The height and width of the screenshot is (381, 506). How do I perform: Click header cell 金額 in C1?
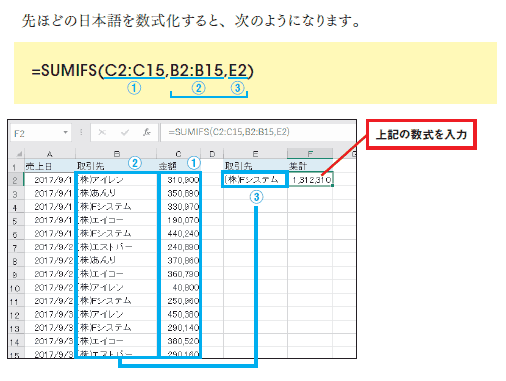178,166
